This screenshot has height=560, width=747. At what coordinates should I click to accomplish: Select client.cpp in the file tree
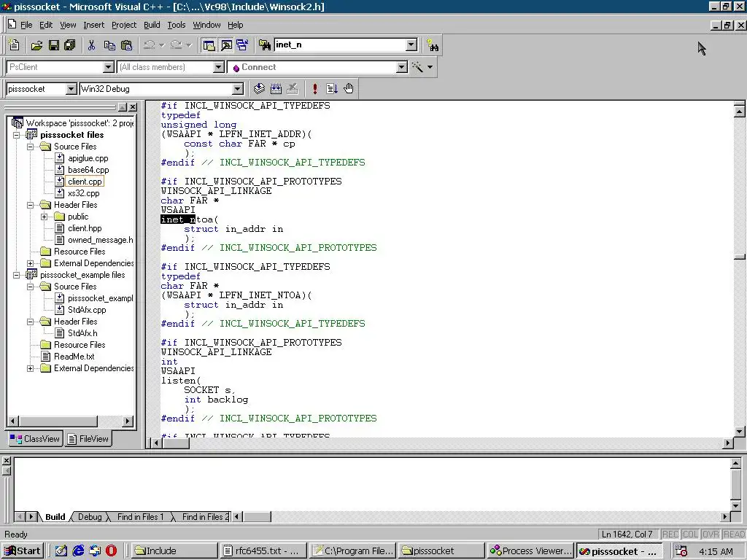(85, 182)
